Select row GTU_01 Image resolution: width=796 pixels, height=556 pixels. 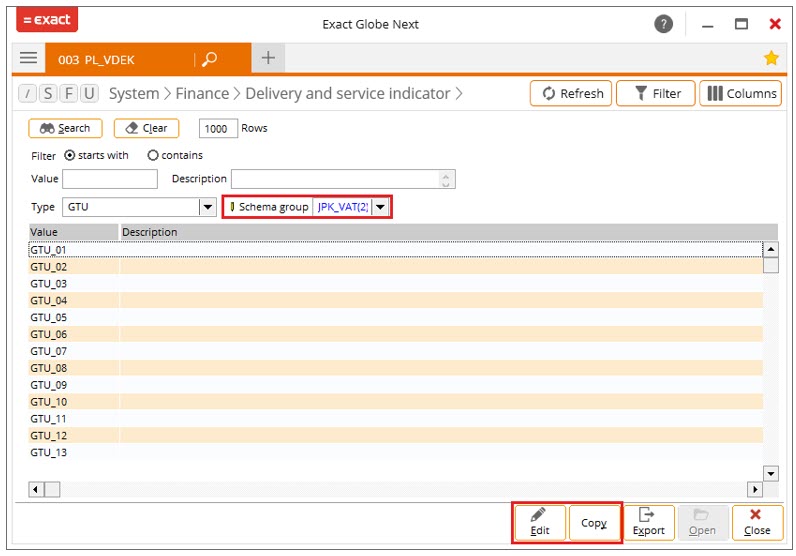(x=395, y=250)
